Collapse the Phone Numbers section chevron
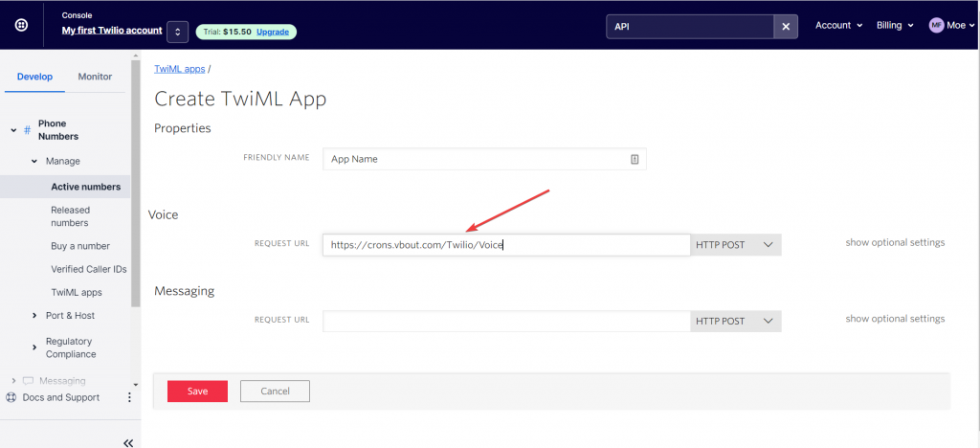Viewport: 980px width, 448px height. pos(13,130)
